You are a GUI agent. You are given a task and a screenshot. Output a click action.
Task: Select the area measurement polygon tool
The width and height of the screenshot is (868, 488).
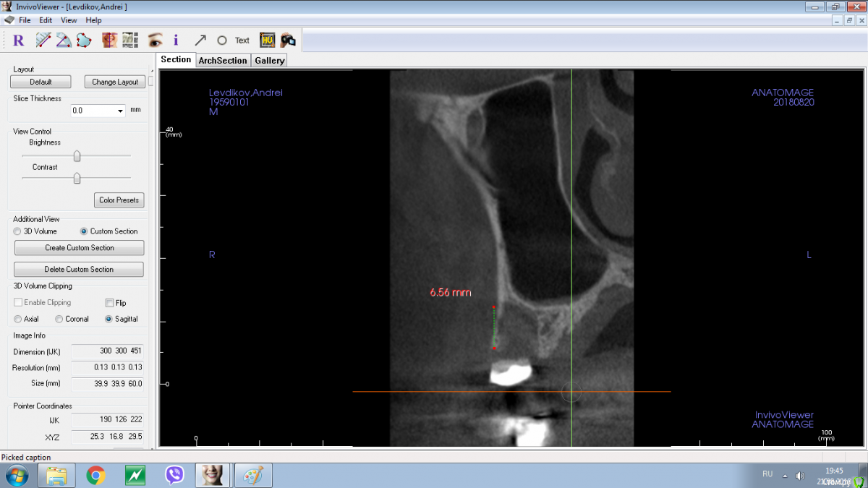coord(84,40)
